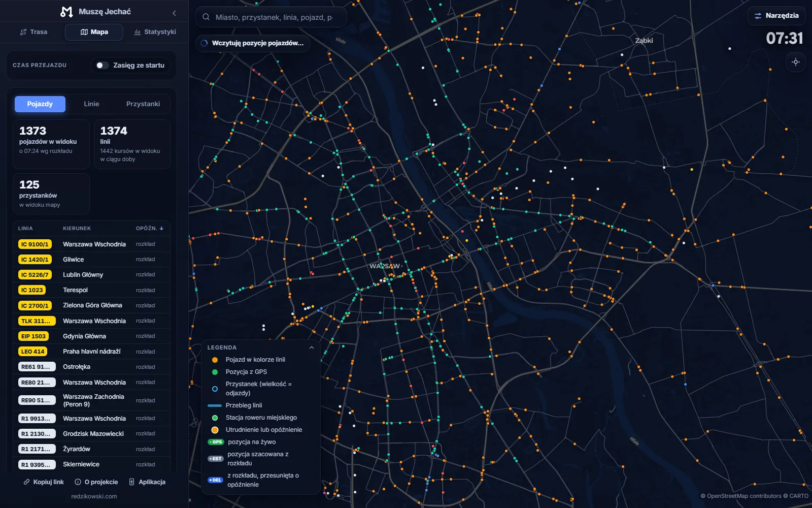
Task: Select the LEO 414 line badge
Action: click(x=33, y=352)
